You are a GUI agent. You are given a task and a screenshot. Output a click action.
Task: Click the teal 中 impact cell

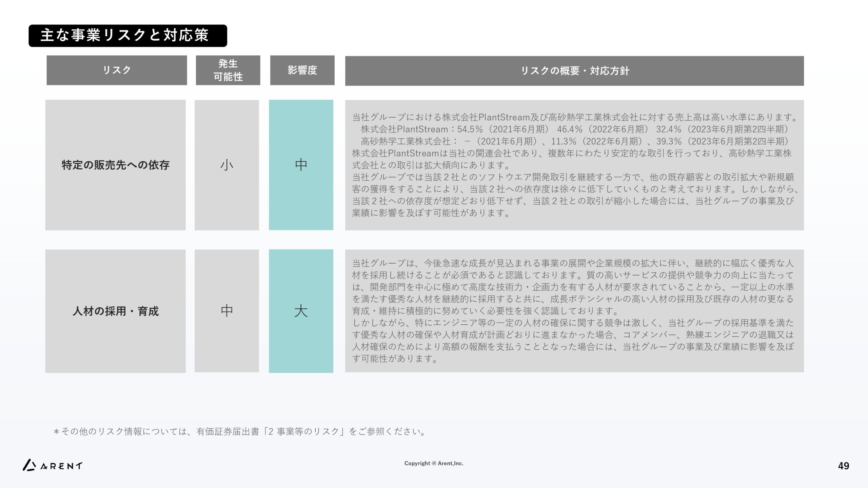tap(301, 165)
